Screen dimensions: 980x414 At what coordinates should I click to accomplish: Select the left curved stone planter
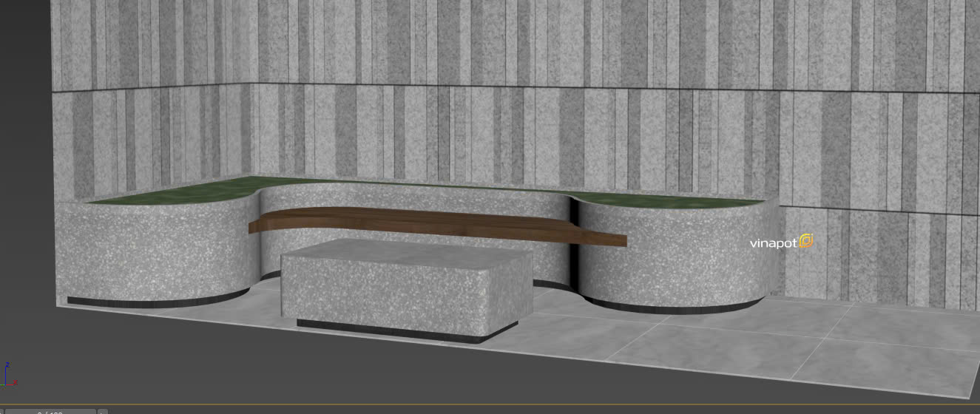(148, 251)
